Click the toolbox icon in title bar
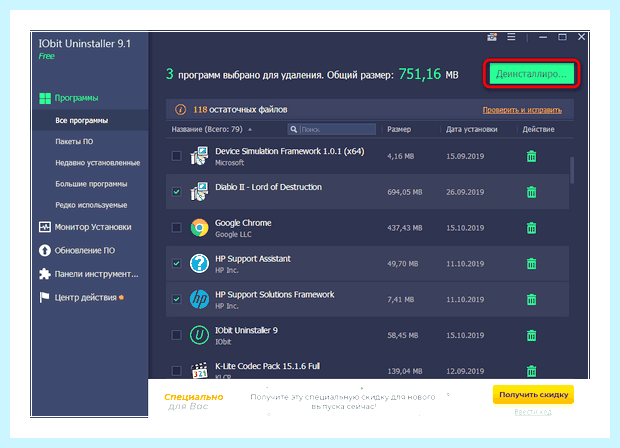The width and height of the screenshot is (620, 448). coord(492,37)
